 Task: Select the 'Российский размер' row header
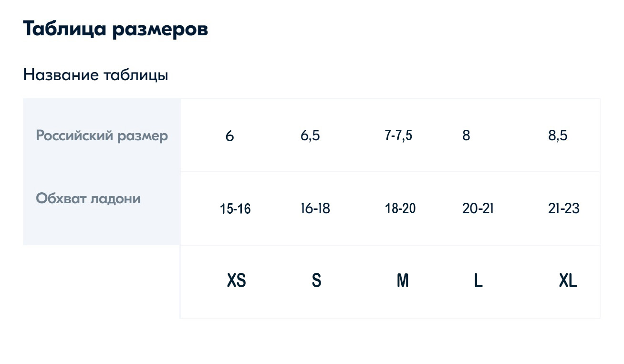[102, 135]
